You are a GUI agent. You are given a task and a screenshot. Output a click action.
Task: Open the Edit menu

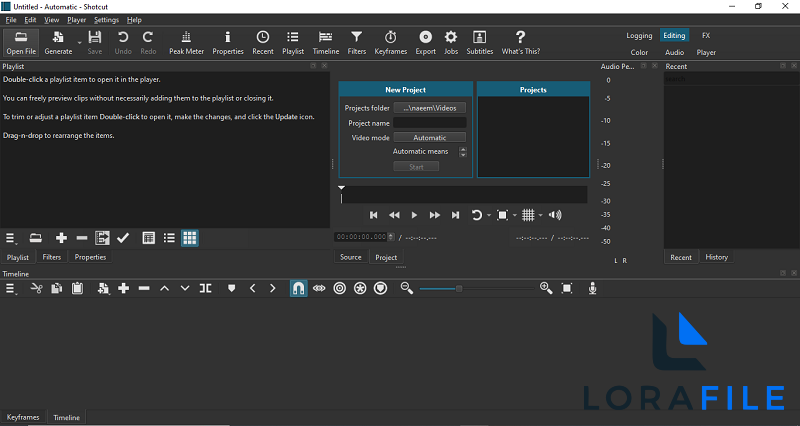pos(30,20)
